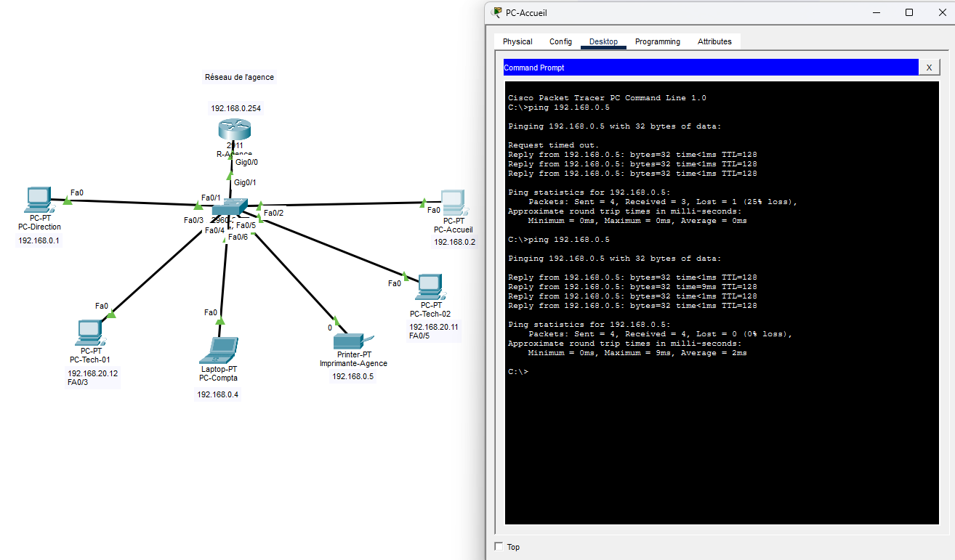Click the link light at PC-Tech-02 Fa0
955x560 pixels.
(x=406, y=277)
